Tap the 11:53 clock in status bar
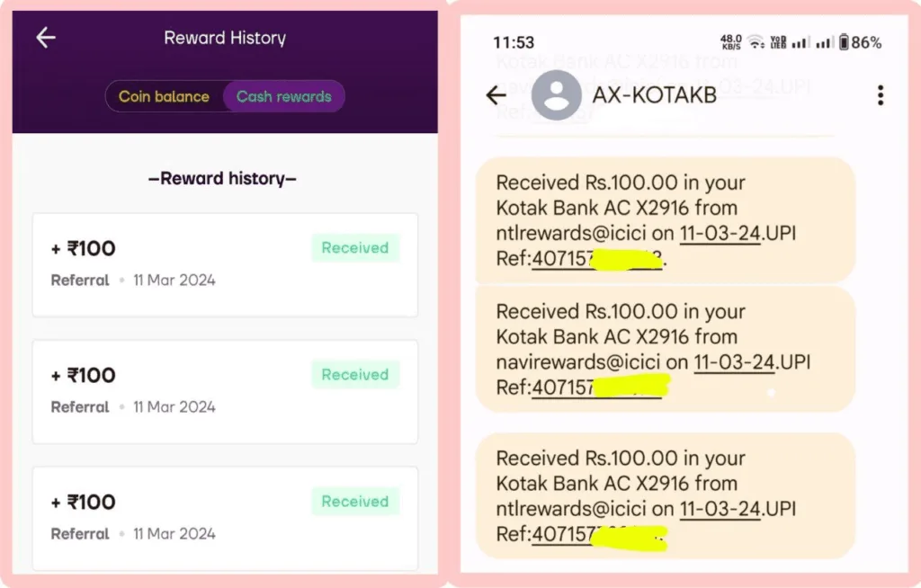 [x=513, y=42]
